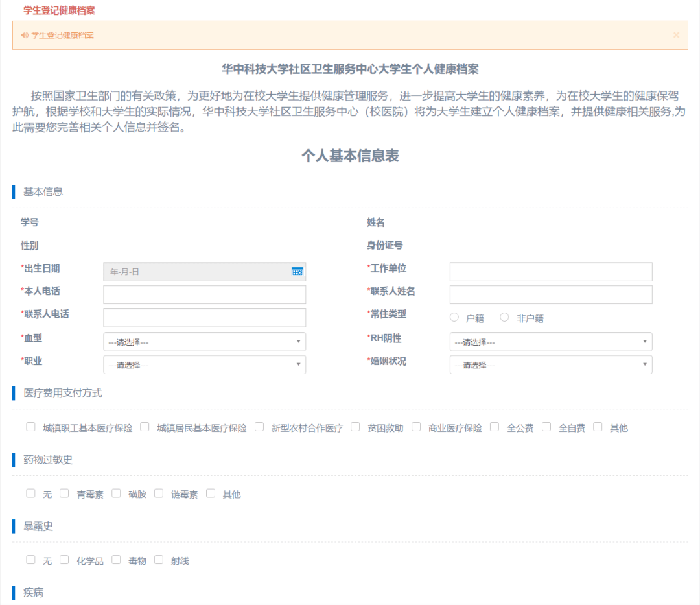Enable the 全公费 checkbox
Viewport: 700px width, 605px height.
click(x=495, y=427)
